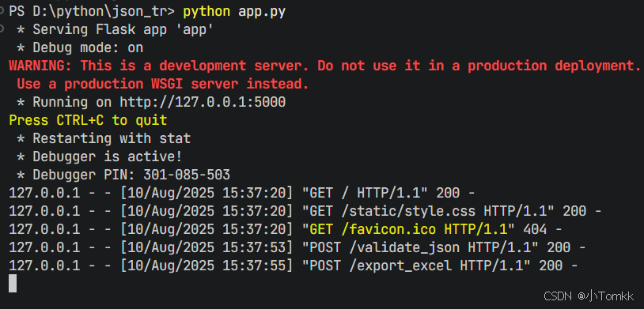Screen dimensions: 644x309
Task: Click the 'GET /static/style.css' log entry
Action: click(305, 211)
